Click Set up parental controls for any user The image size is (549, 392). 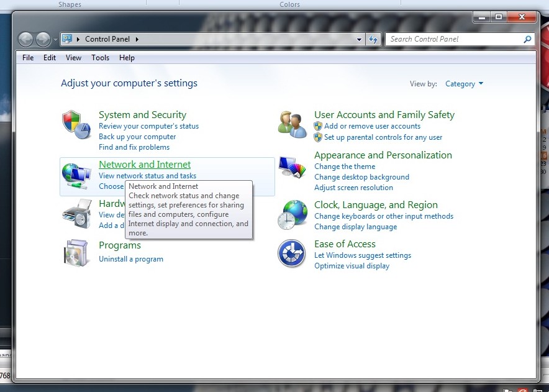[383, 137]
